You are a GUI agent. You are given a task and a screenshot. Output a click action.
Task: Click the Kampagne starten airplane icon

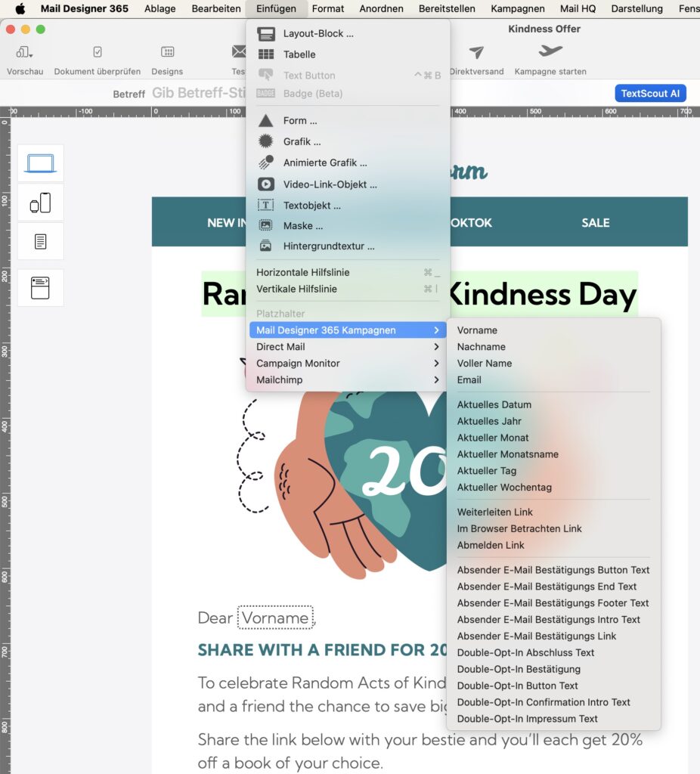(x=550, y=51)
